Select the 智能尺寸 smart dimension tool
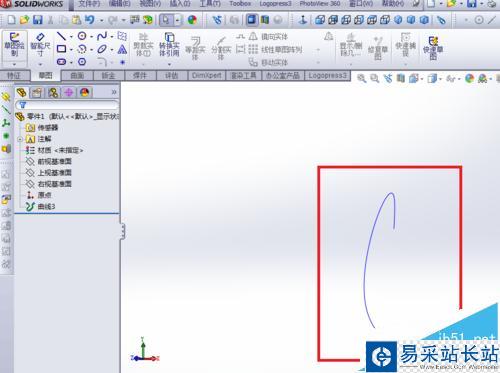The image size is (500, 373). pyautogui.click(x=40, y=45)
